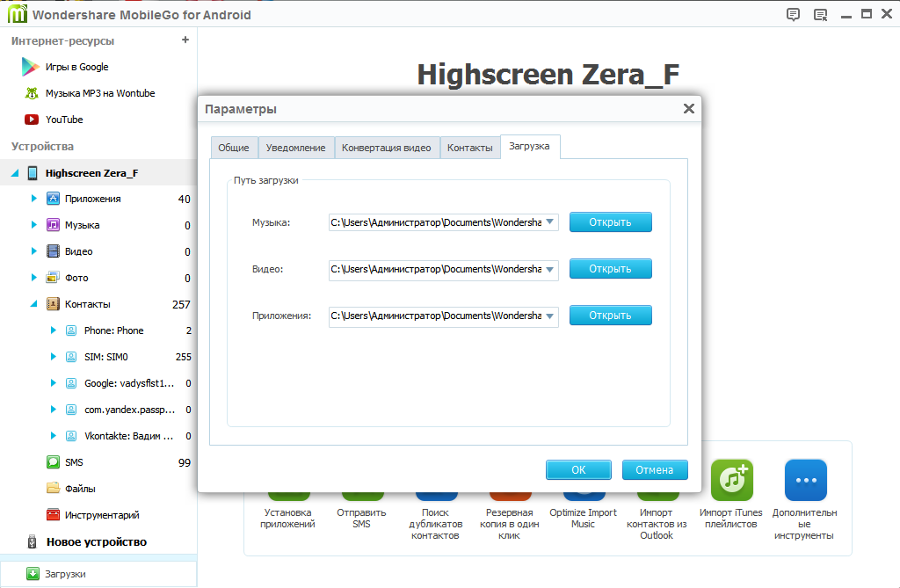Open the Музыка path dropdown
Image resolution: width=900 pixels, height=588 pixels.
550,222
